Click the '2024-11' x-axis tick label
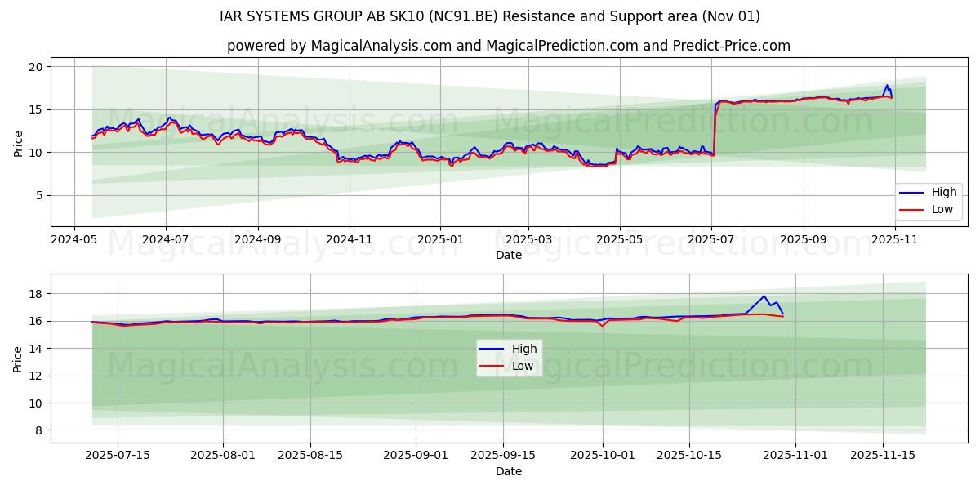This screenshot has width=980, height=490. [350, 240]
